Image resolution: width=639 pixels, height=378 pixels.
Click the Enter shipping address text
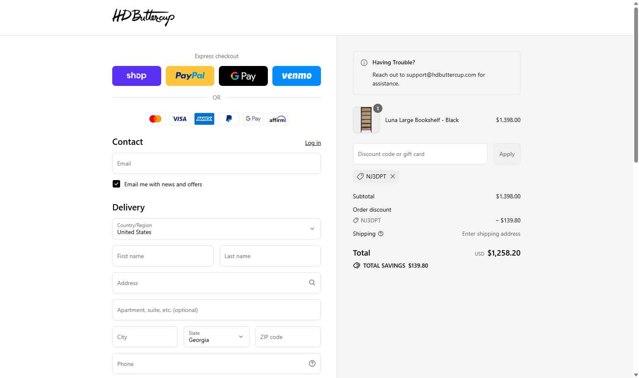491,234
